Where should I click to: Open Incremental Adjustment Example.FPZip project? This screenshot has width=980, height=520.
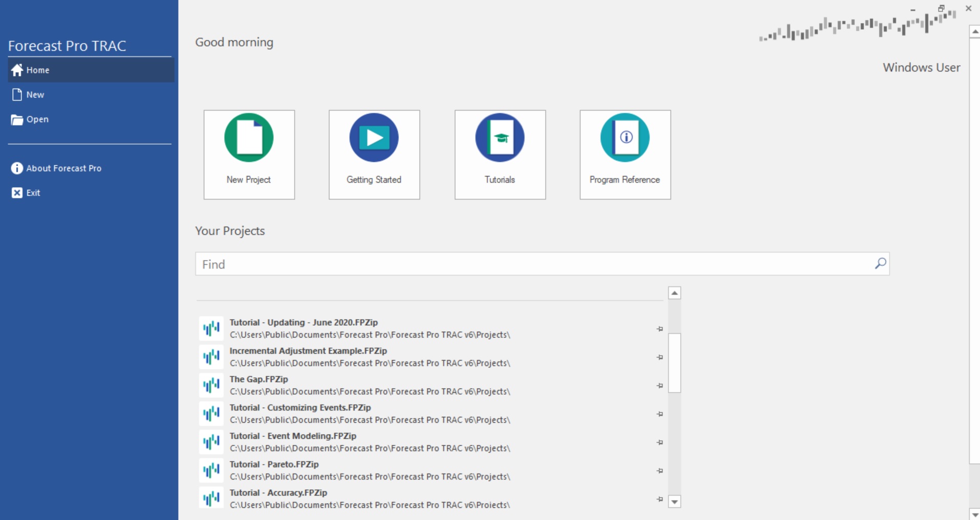tap(430, 356)
